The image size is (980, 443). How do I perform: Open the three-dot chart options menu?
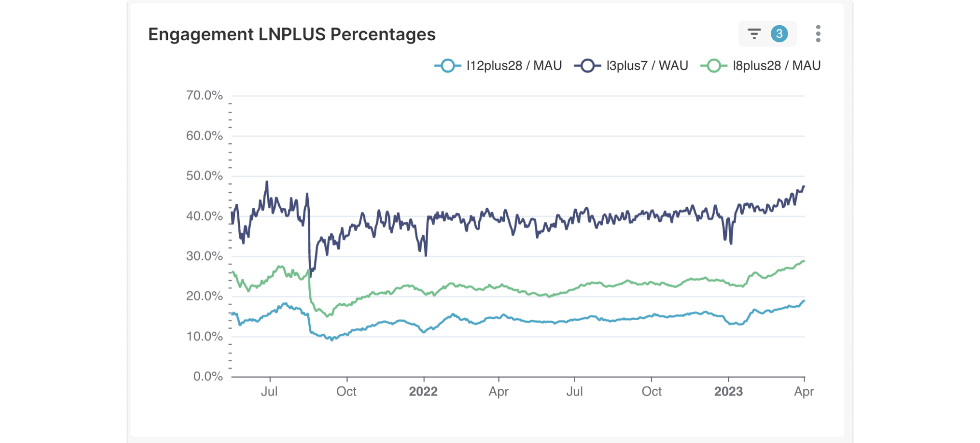click(x=818, y=34)
